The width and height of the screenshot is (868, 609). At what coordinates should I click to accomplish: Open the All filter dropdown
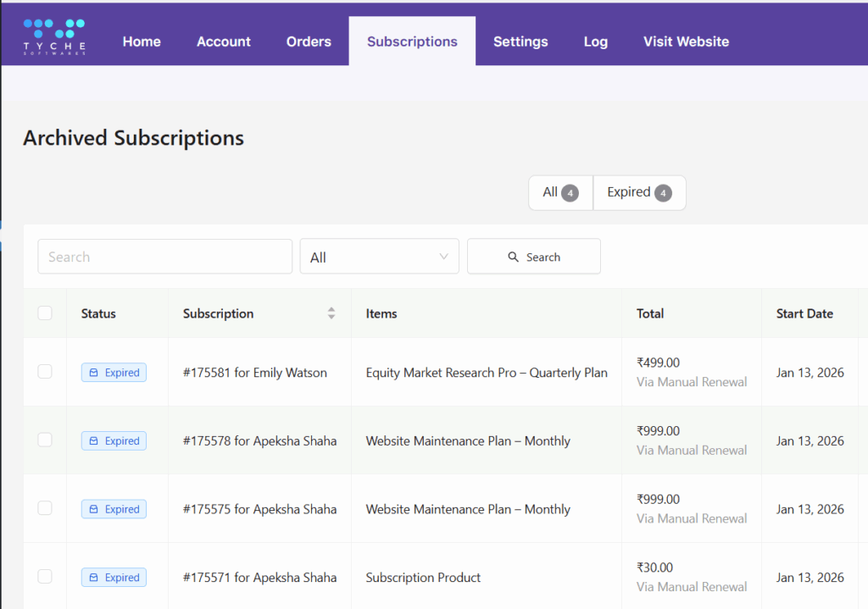coord(379,257)
